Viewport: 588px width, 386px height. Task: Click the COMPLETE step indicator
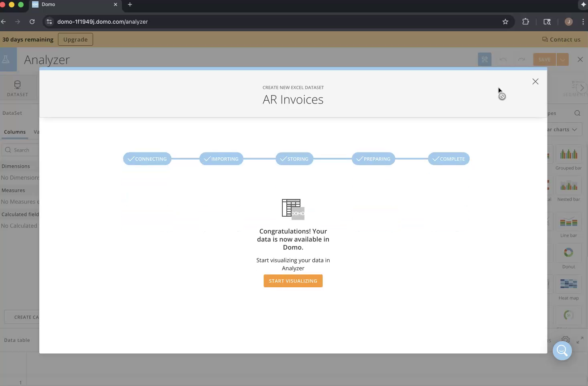448,159
